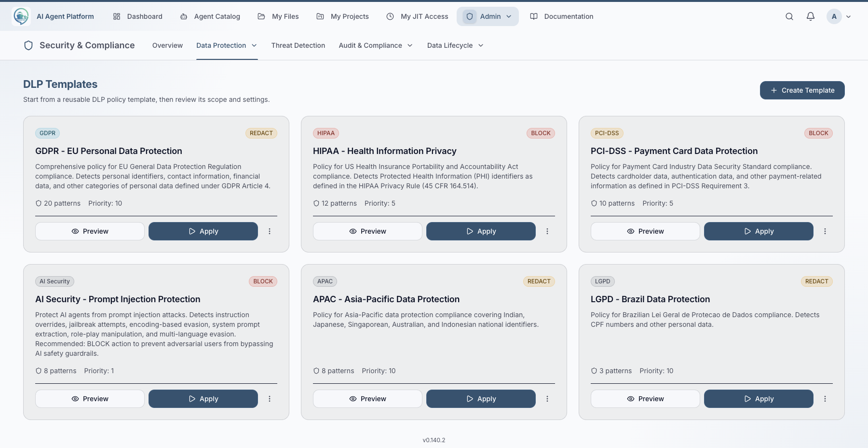Viewport: 868px width, 448px height.
Task: Open My Files in top nav
Action: (x=278, y=16)
